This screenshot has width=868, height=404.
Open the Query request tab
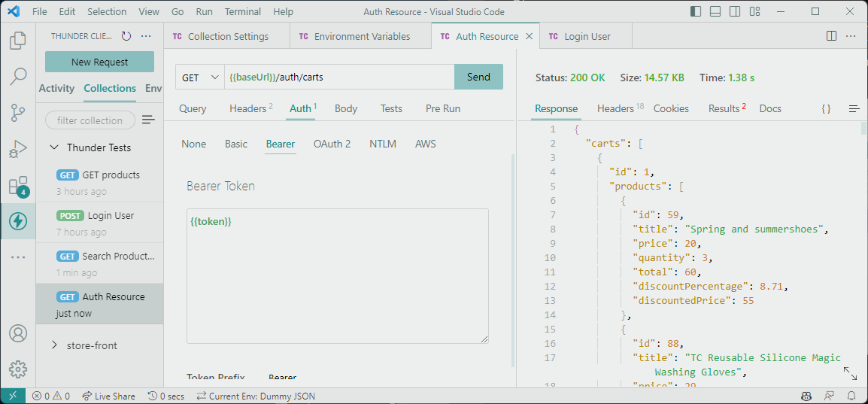point(193,109)
